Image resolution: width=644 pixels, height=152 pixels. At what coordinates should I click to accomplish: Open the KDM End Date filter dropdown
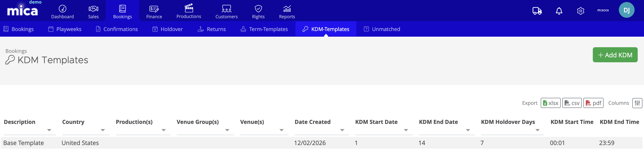tap(468, 130)
